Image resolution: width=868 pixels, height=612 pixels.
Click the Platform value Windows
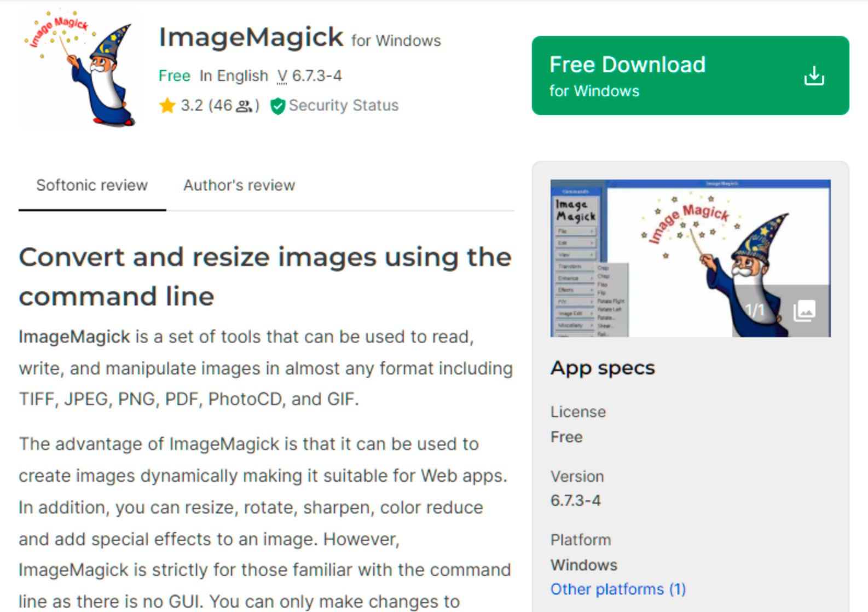click(x=584, y=565)
